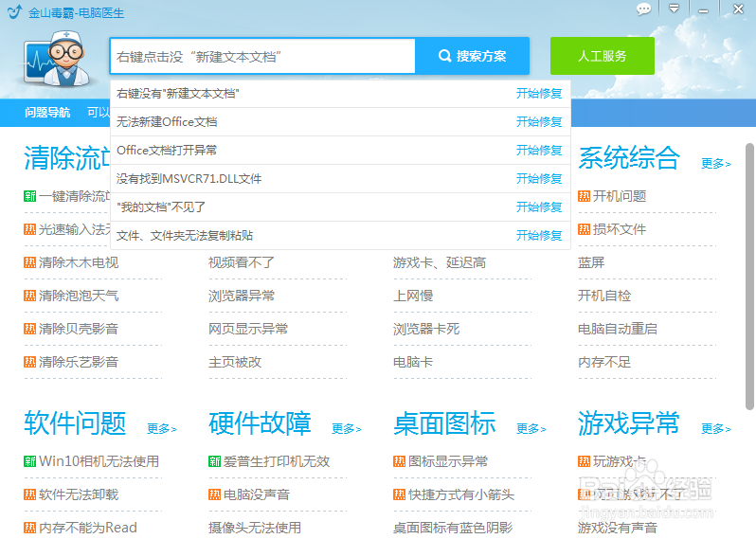Open 人工服务 manual service
This screenshot has width=756, height=539.
(x=603, y=56)
